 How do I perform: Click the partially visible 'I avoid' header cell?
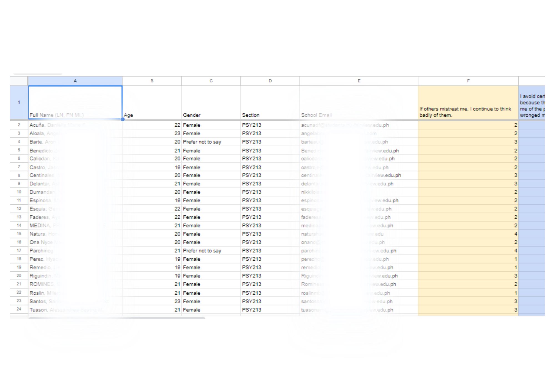(532, 103)
